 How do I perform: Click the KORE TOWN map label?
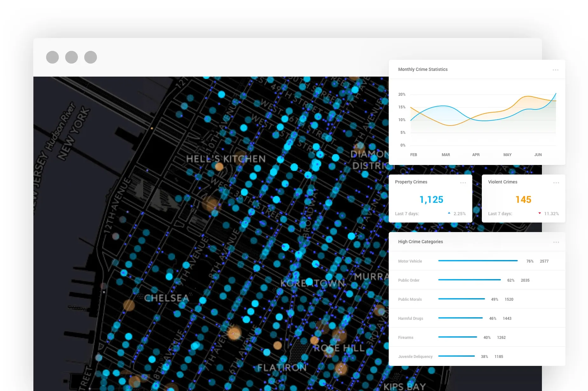pyautogui.click(x=313, y=283)
